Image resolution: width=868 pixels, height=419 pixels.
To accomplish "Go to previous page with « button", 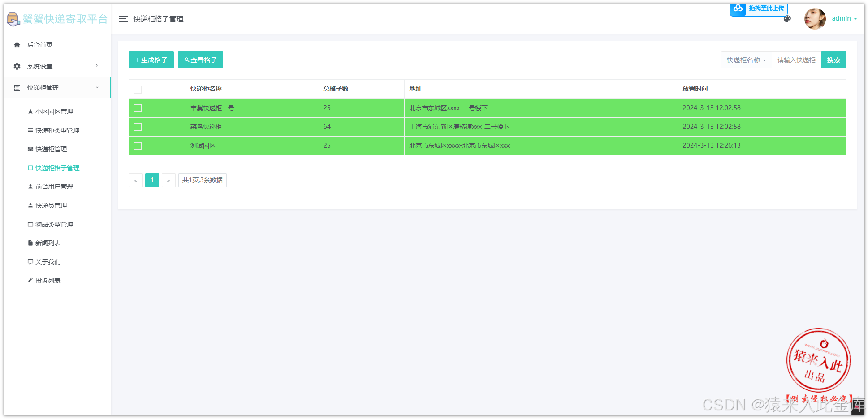I will 135,180.
